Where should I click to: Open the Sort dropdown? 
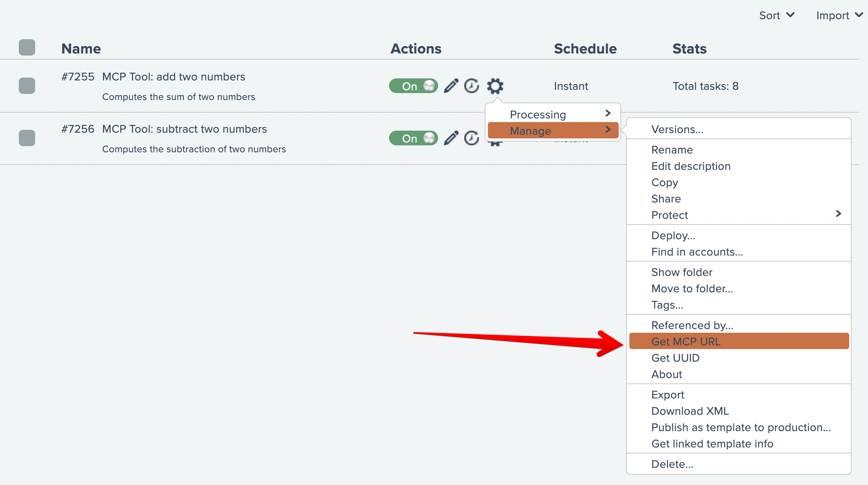[x=776, y=16]
